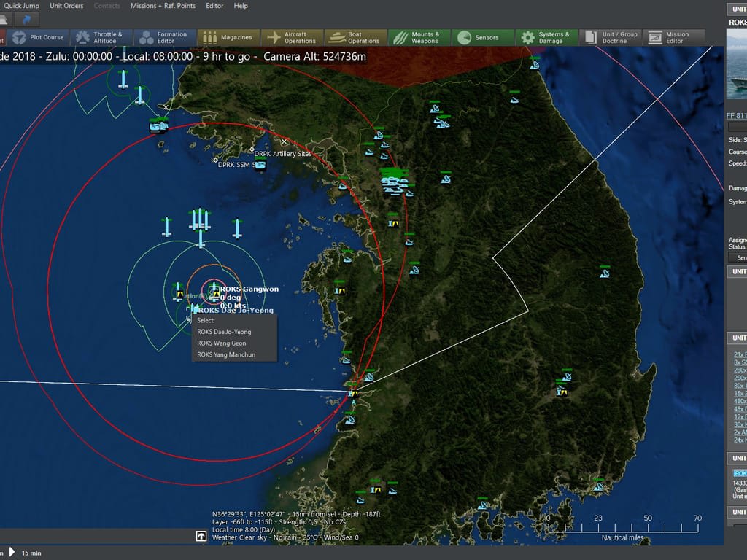The height and width of the screenshot is (560, 747).
Task: Click the ship thumbnail photo
Action: point(737,64)
